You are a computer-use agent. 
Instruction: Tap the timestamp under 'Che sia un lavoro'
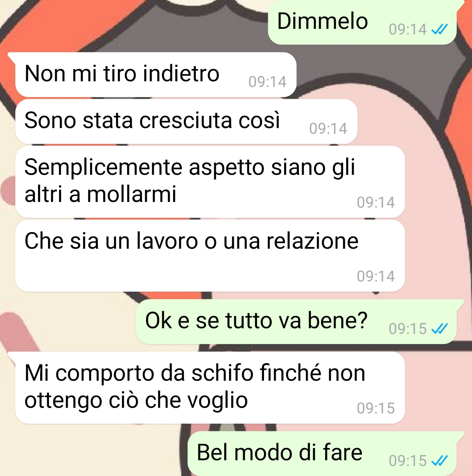pos(375,276)
